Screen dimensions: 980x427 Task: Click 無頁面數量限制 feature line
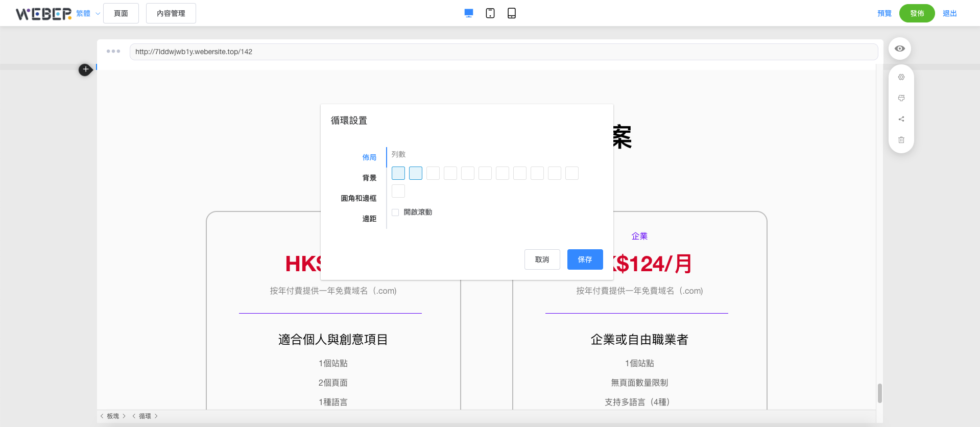(x=639, y=383)
